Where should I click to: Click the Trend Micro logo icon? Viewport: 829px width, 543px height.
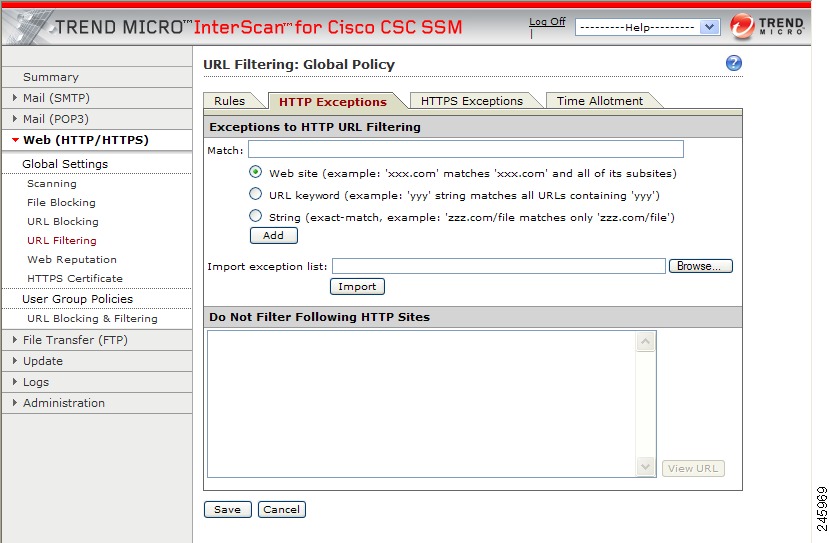(742, 26)
